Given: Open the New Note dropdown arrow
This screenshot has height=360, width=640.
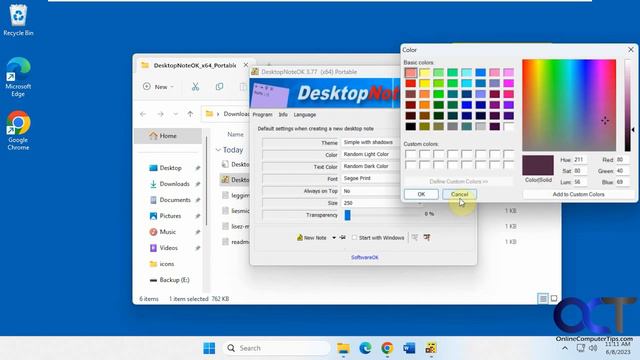Looking at the screenshot, I should (334, 238).
